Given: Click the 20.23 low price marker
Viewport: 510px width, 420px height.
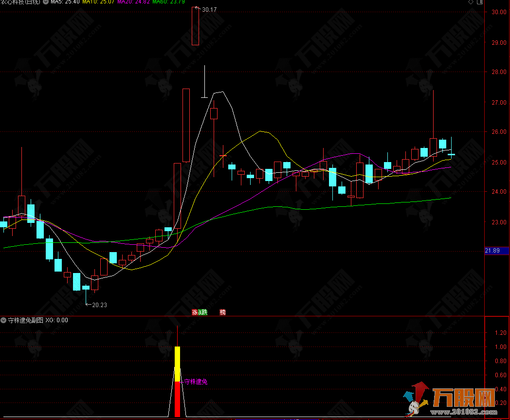Looking at the screenshot, I should 99,305.
